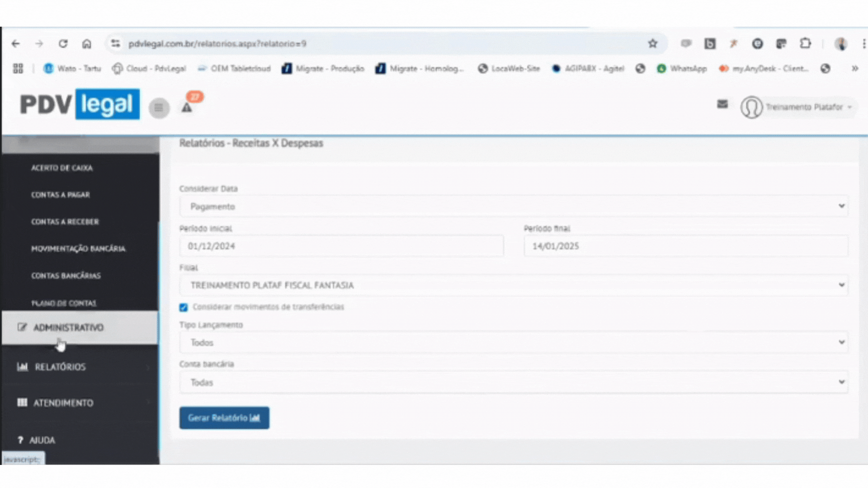868x488 pixels.
Task: Open the Considerar Data dropdown
Action: [x=513, y=206]
